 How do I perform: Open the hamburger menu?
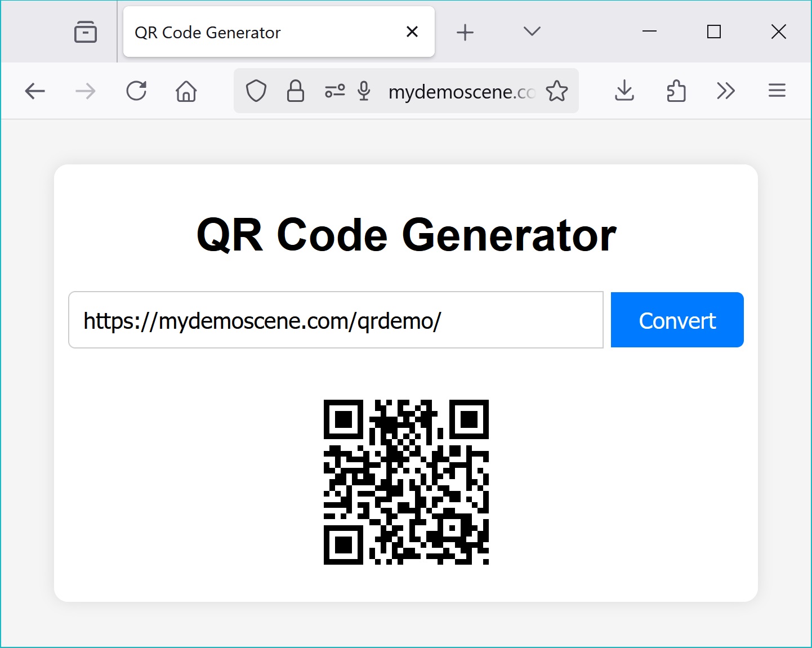[x=777, y=91]
